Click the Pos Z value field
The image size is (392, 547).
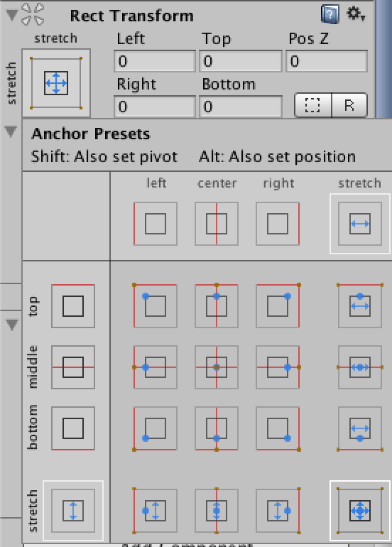[x=327, y=61]
